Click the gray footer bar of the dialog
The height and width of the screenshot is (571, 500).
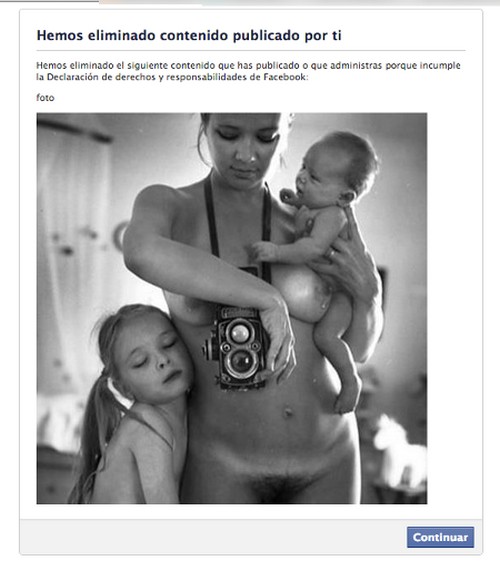251,537
